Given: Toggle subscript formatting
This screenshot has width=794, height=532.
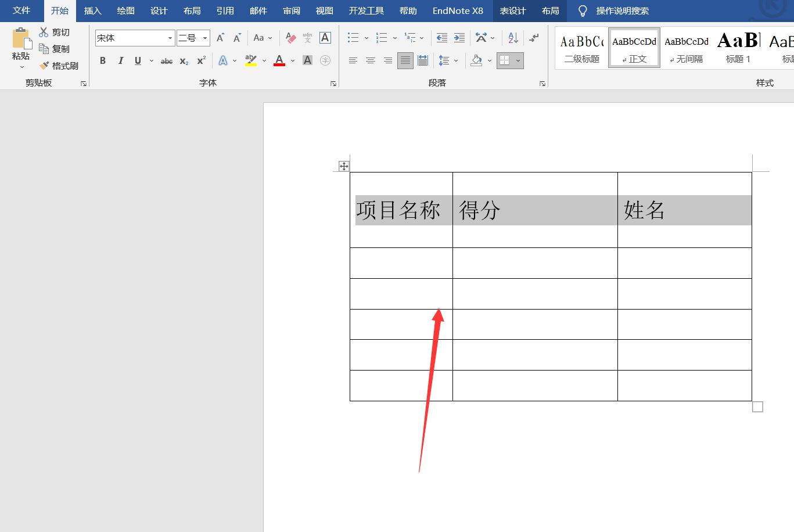Looking at the screenshot, I should (x=184, y=60).
